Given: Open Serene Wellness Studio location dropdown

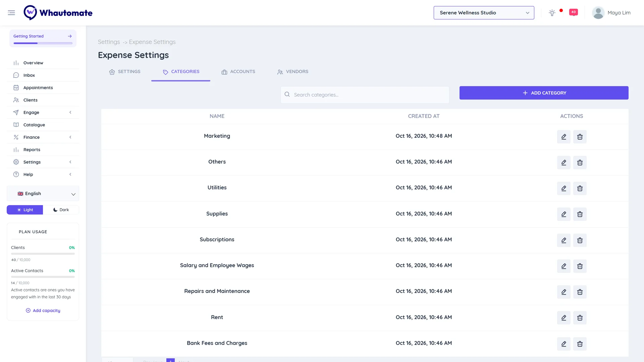Looking at the screenshot, I should pyautogui.click(x=484, y=13).
